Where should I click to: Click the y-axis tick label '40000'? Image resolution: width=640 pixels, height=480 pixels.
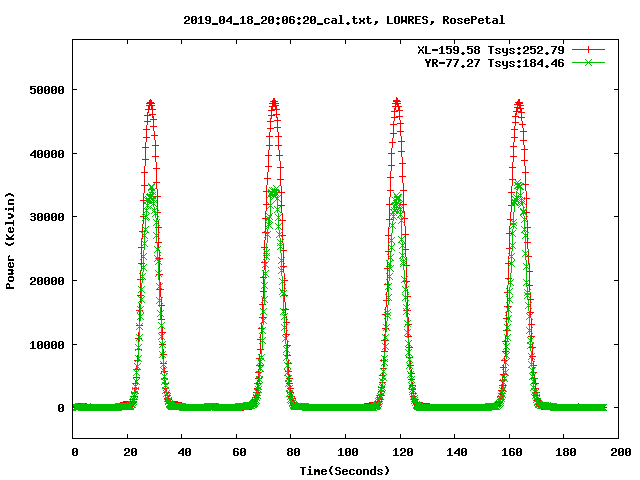point(47,154)
